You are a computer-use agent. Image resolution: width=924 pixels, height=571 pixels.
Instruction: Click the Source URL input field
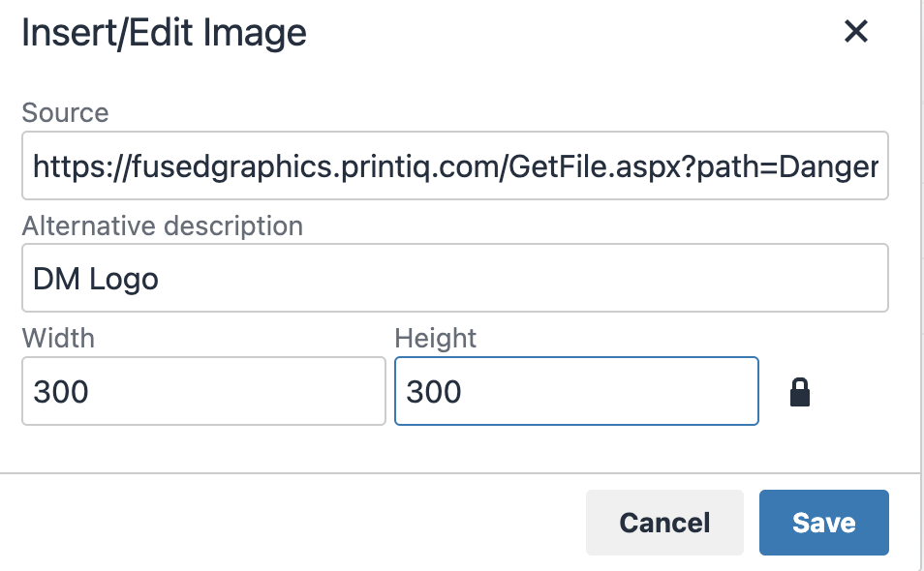coord(454,165)
